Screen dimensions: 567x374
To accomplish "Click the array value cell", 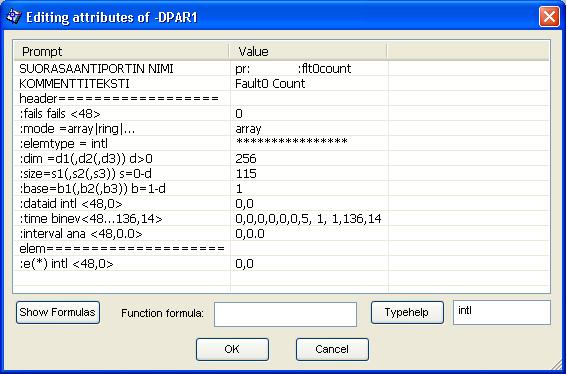I will (248, 129).
